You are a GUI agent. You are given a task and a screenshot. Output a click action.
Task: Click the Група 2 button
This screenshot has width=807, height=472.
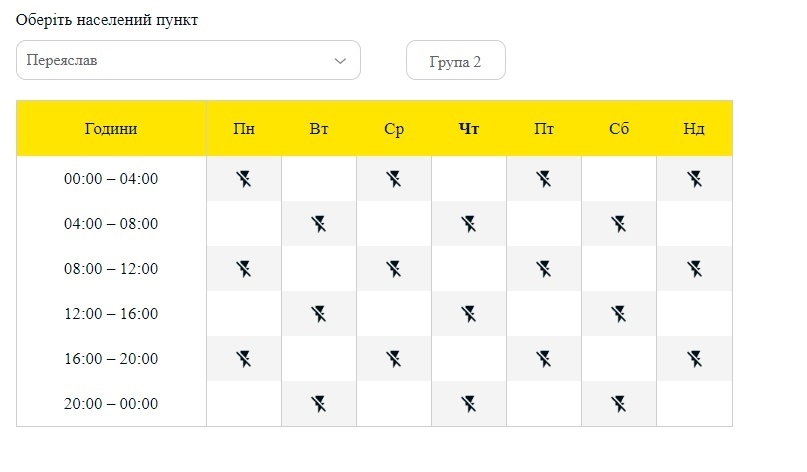point(455,60)
